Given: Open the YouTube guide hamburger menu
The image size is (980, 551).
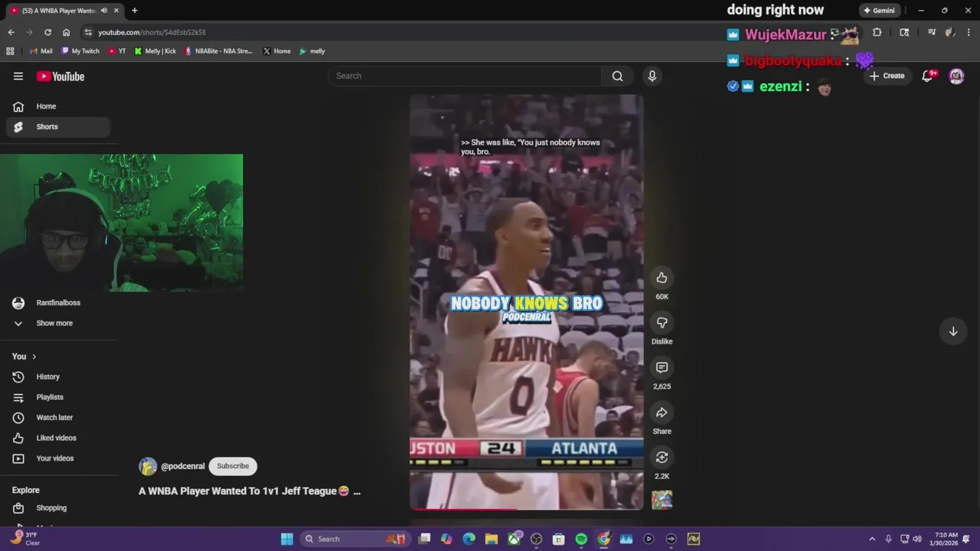Looking at the screenshot, I should 18,76.
